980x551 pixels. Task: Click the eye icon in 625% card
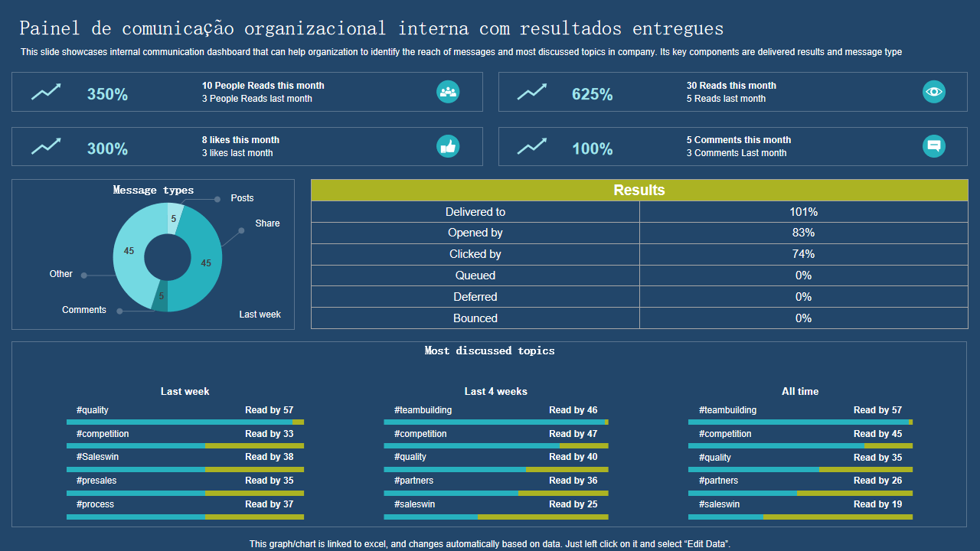click(934, 92)
